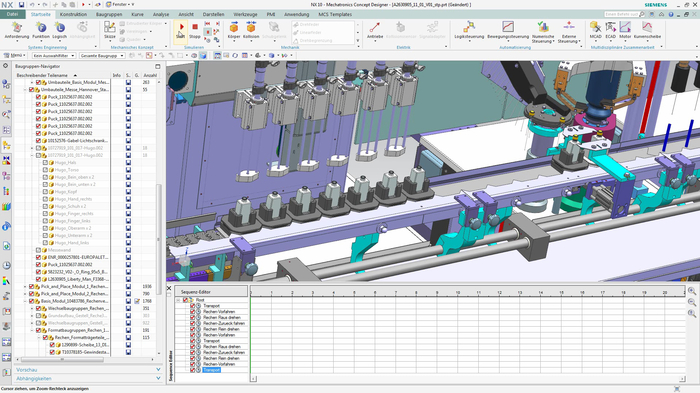Open the Funktion tool
Screen dimensions: 700x393
pos(41,30)
